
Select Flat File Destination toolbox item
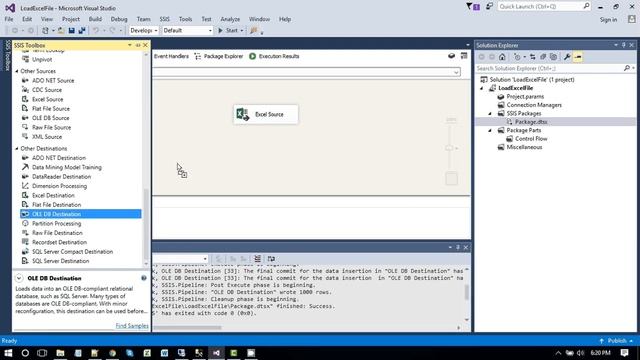click(56, 204)
